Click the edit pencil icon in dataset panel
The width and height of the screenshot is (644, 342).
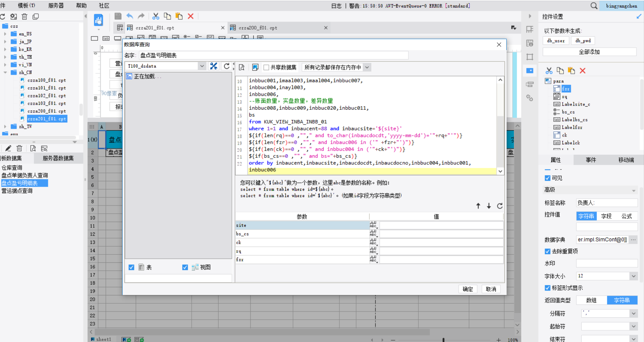(8, 148)
